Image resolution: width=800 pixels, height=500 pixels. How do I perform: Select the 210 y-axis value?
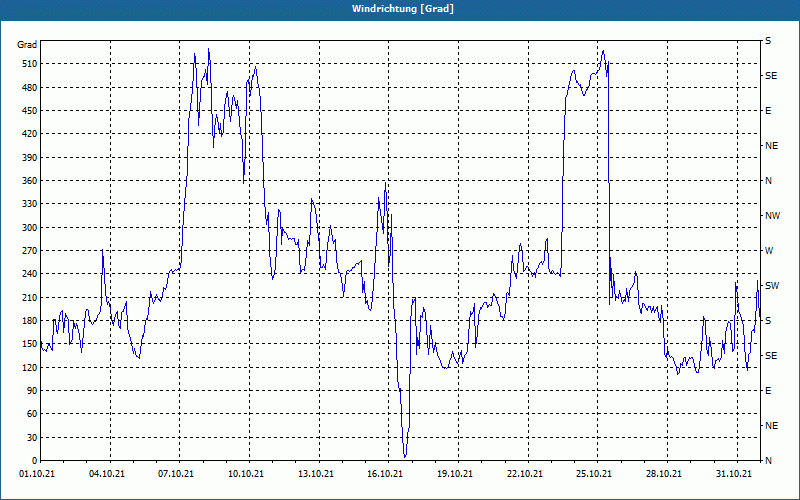[30, 297]
